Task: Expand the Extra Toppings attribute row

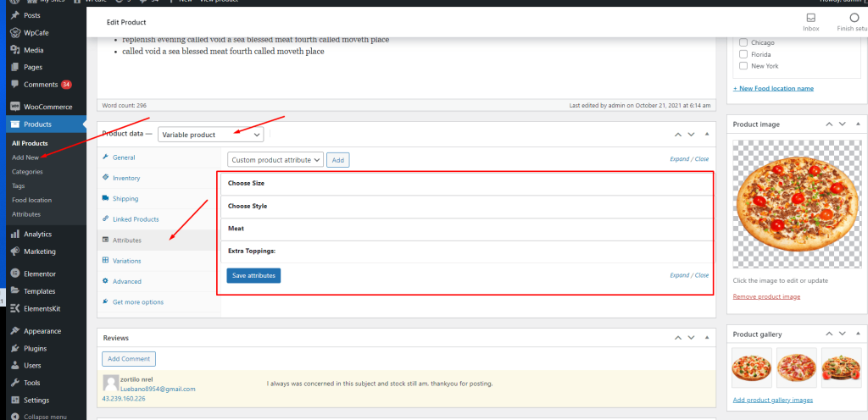Action: click(467, 251)
